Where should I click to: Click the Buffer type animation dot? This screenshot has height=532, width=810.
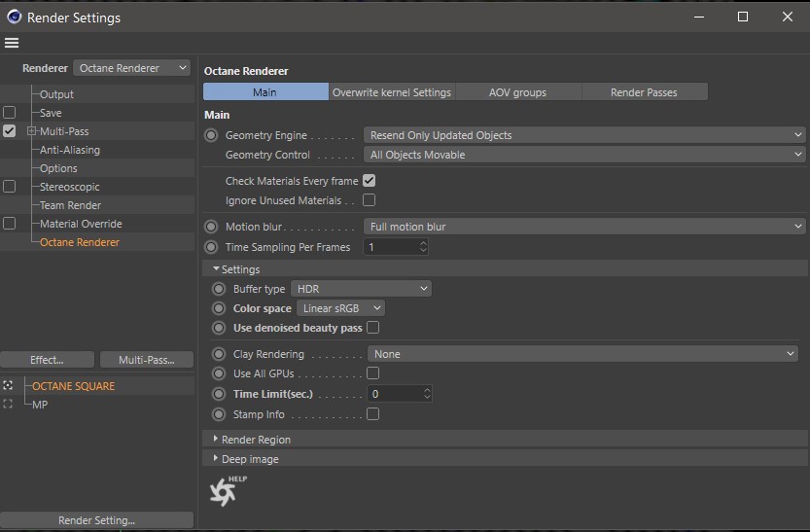coord(219,289)
